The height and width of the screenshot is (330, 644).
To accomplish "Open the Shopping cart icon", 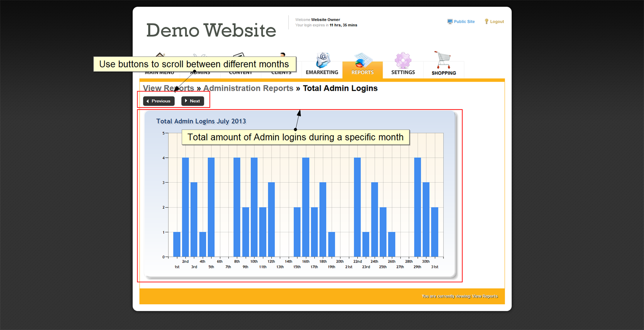I will tap(443, 60).
